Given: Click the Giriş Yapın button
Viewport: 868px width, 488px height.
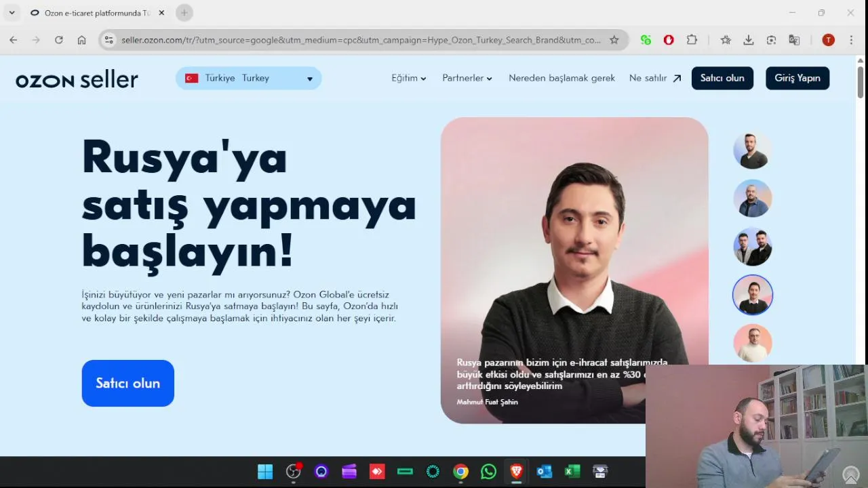Looking at the screenshot, I should click(797, 78).
